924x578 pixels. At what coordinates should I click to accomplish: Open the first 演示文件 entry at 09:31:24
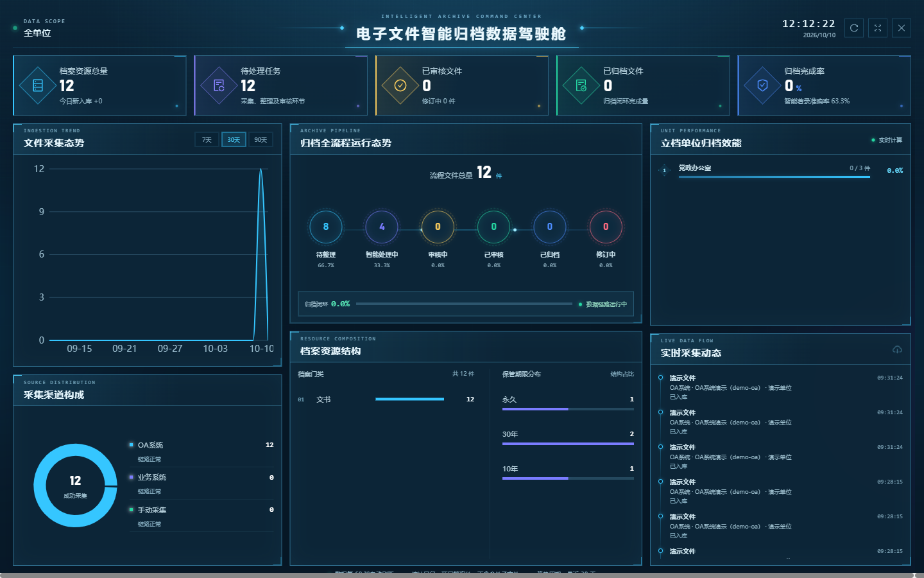[780, 387]
